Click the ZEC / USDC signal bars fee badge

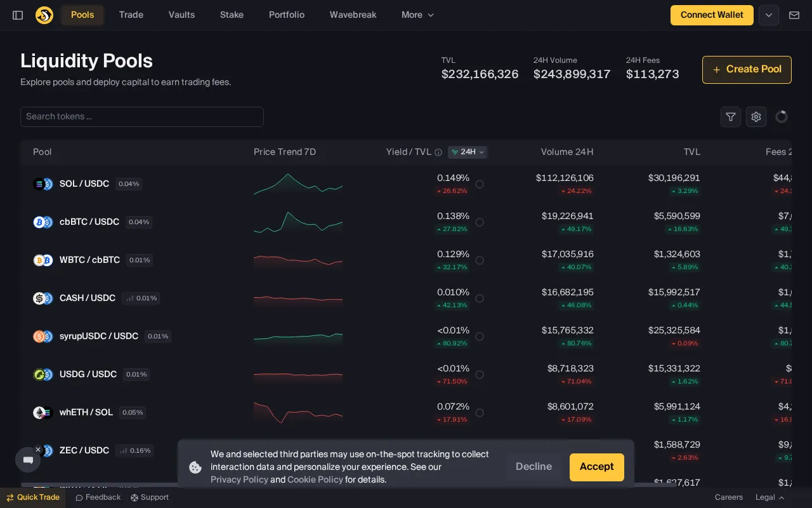134,451
